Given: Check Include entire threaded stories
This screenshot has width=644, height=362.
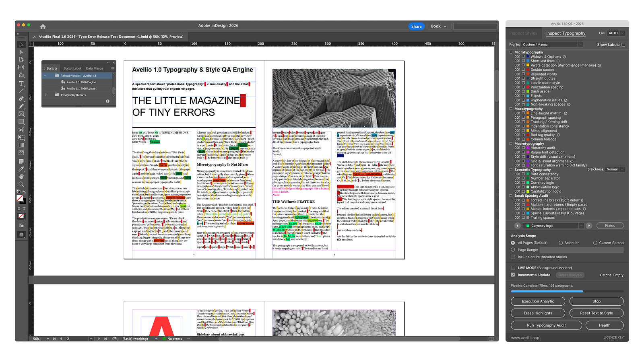Looking at the screenshot, I should [513, 257].
